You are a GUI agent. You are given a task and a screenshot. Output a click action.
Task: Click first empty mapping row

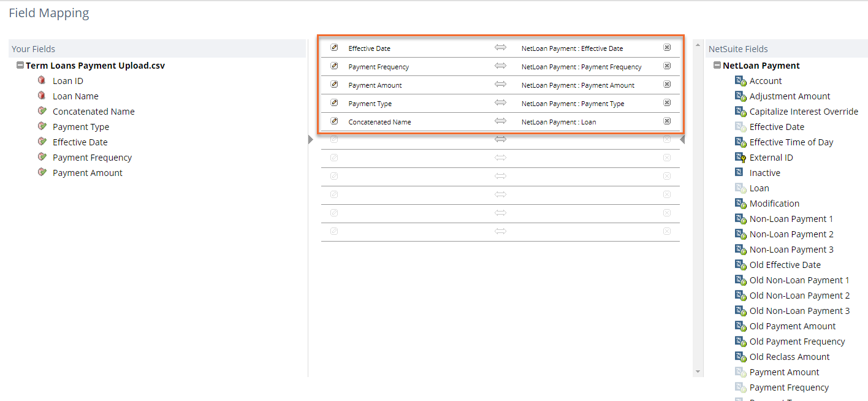point(500,140)
